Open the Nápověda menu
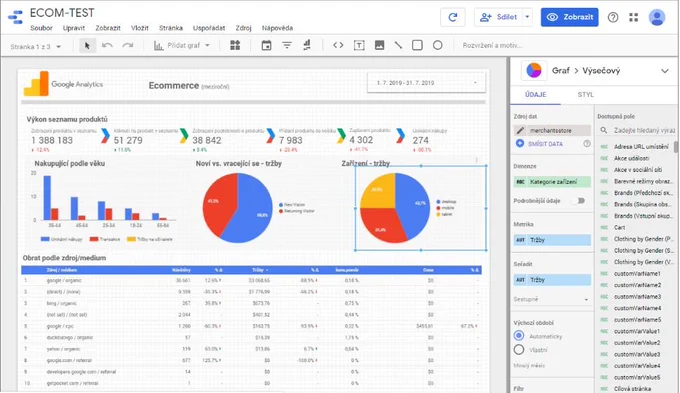 pyautogui.click(x=278, y=28)
